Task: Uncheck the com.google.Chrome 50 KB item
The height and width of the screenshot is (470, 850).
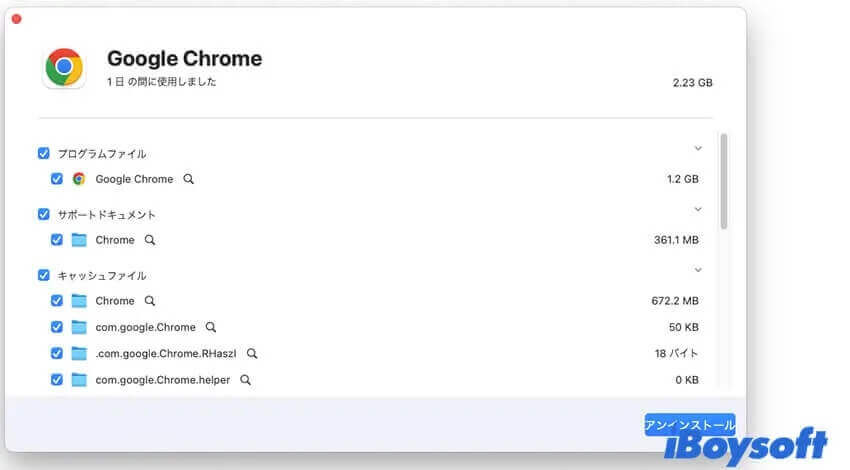Action: [56, 327]
